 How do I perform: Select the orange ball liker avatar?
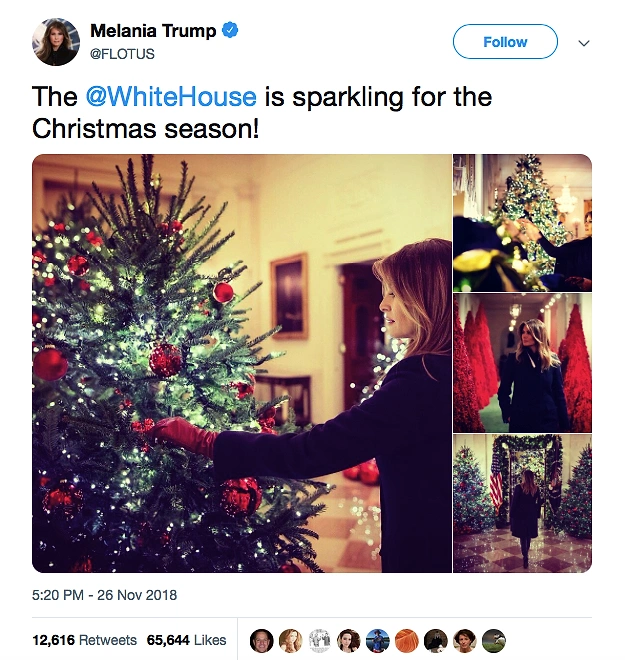coord(406,640)
